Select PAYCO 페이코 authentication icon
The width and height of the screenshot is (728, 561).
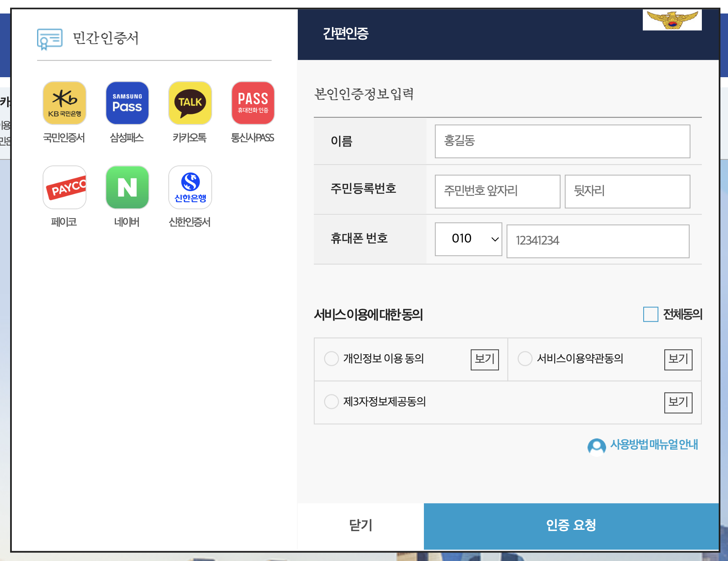pyautogui.click(x=65, y=187)
